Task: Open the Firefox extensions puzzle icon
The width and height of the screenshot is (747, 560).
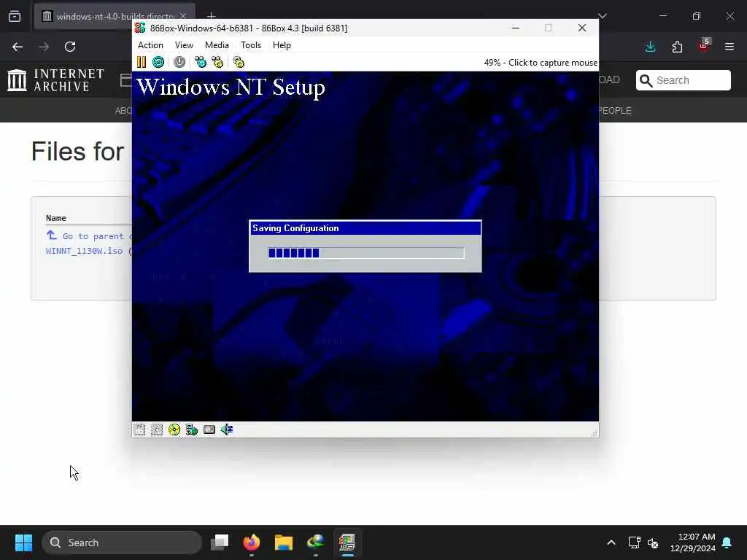Action: [677, 47]
